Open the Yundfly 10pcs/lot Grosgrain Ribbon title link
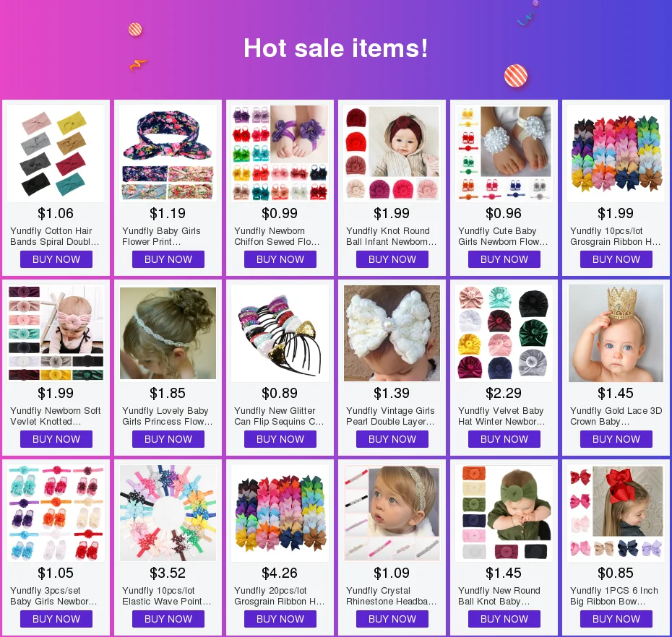Image resolution: width=672 pixels, height=637 pixels. [x=615, y=236]
